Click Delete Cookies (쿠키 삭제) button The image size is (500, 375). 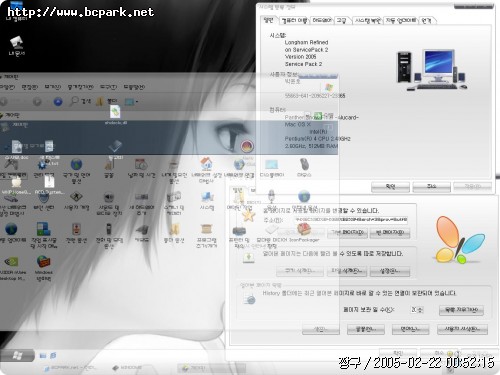pyautogui.click(x=300, y=271)
